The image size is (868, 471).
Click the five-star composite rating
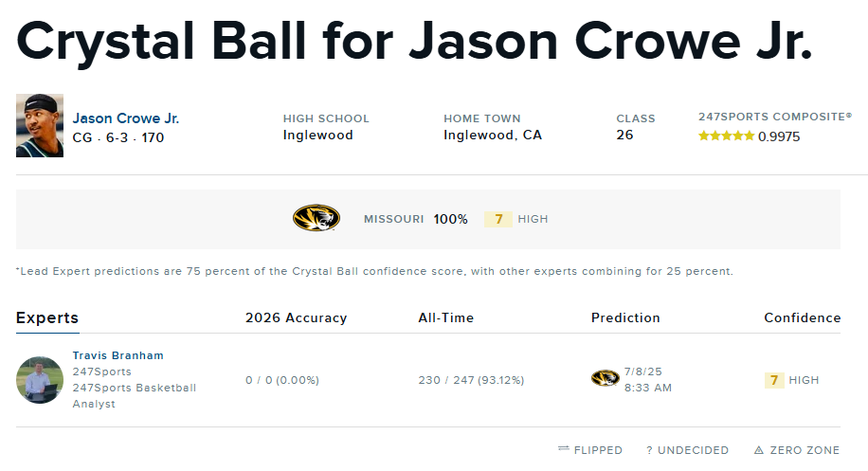(726, 136)
